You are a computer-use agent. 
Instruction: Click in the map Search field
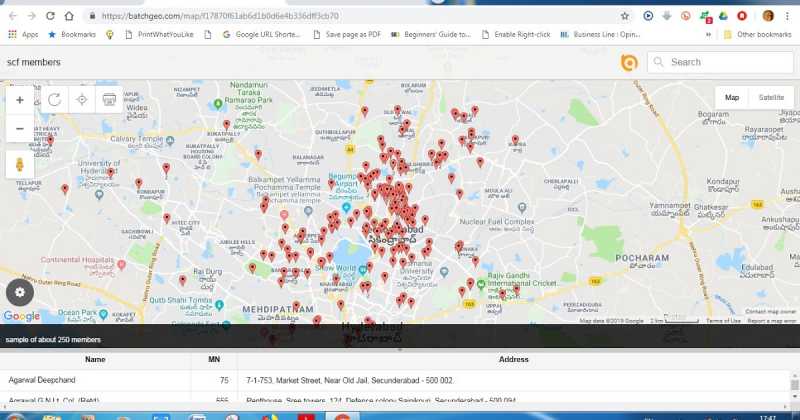721,62
